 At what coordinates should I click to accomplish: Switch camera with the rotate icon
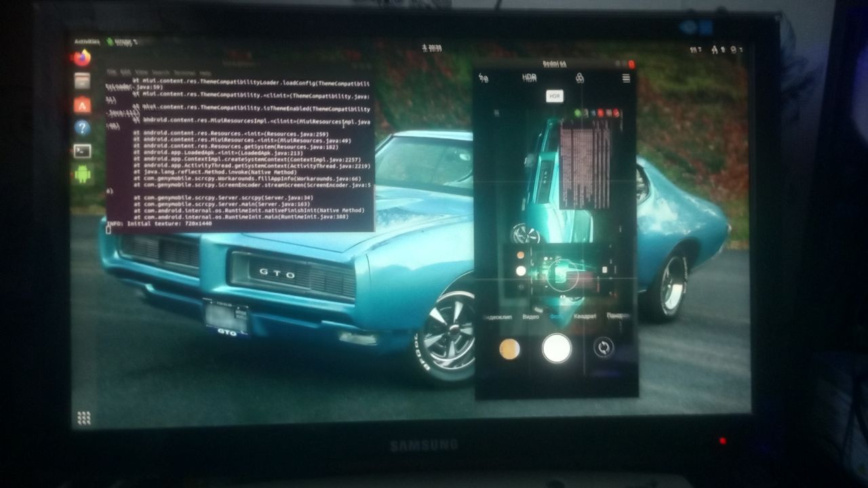pos(603,348)
